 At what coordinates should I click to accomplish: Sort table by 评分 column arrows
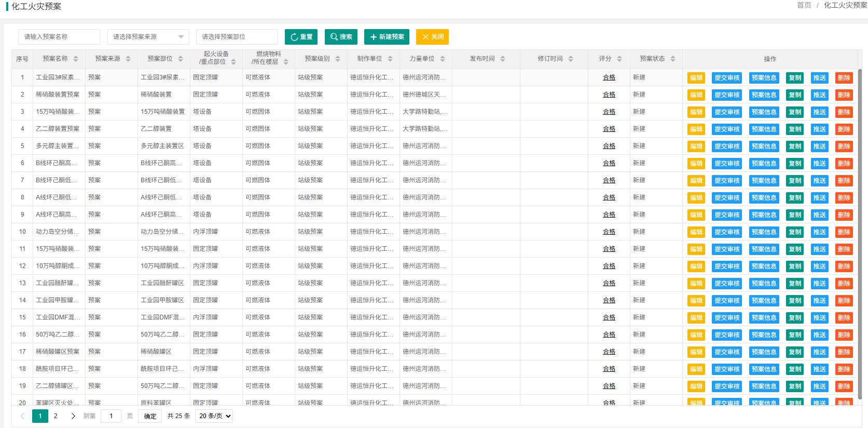click(619, 59)
